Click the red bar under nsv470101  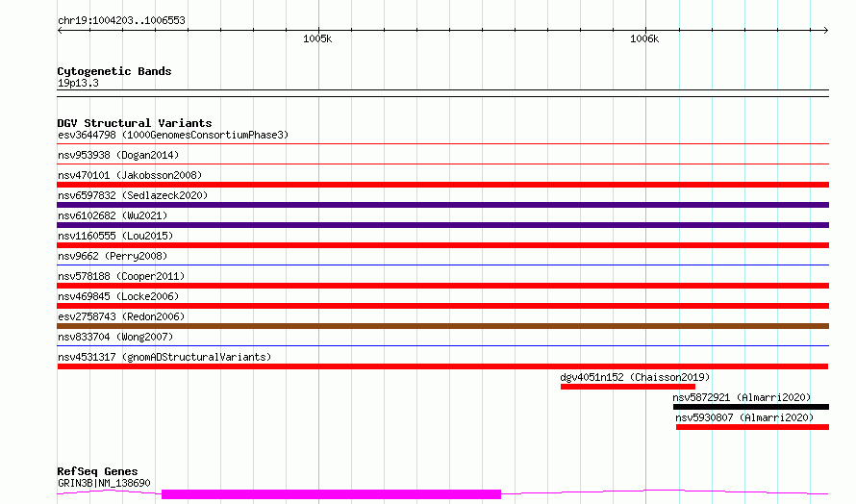442,185
